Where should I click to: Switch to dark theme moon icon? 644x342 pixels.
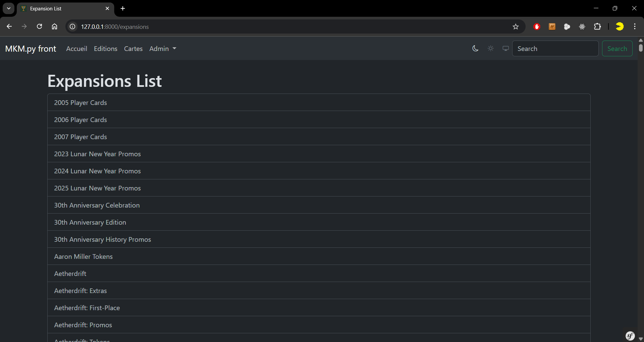pos(475,49)
